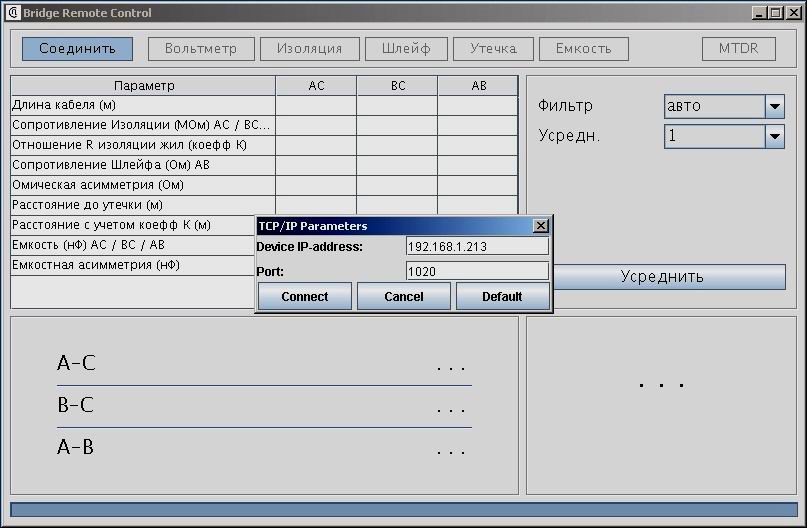This screenshot has height=528, width=807.
Task: Click the Port input field
Action: tap(477, 271)
